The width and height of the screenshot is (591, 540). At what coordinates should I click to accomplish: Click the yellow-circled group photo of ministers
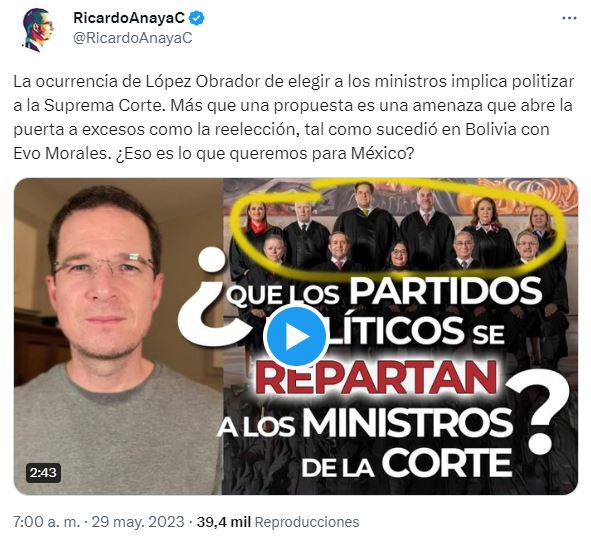[x=400, y=226]
